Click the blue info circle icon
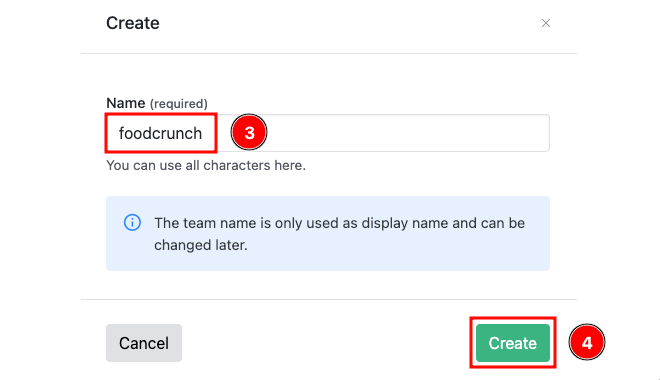The height and width of the screenshot is (380, 660). (x=132, y=223)
